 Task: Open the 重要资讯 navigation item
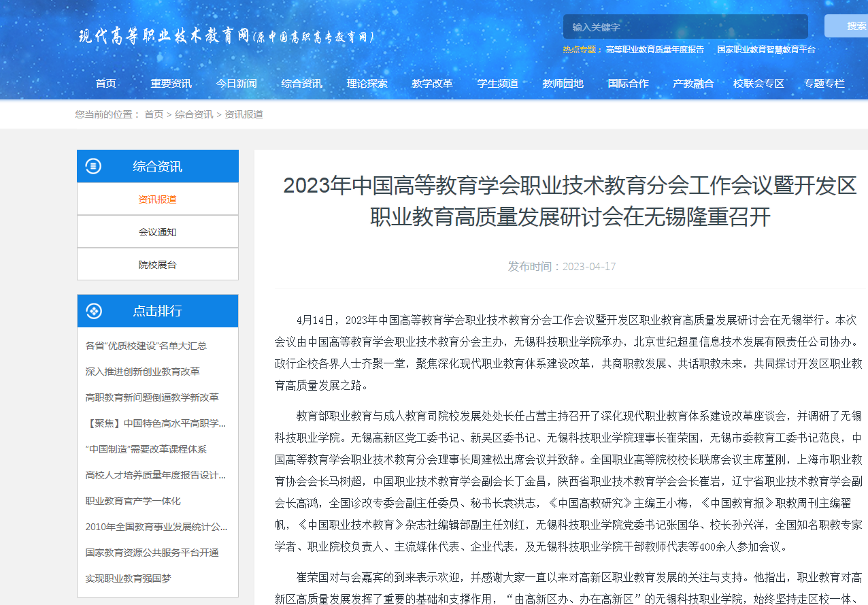pyautogui.click(x=171, y=84)
